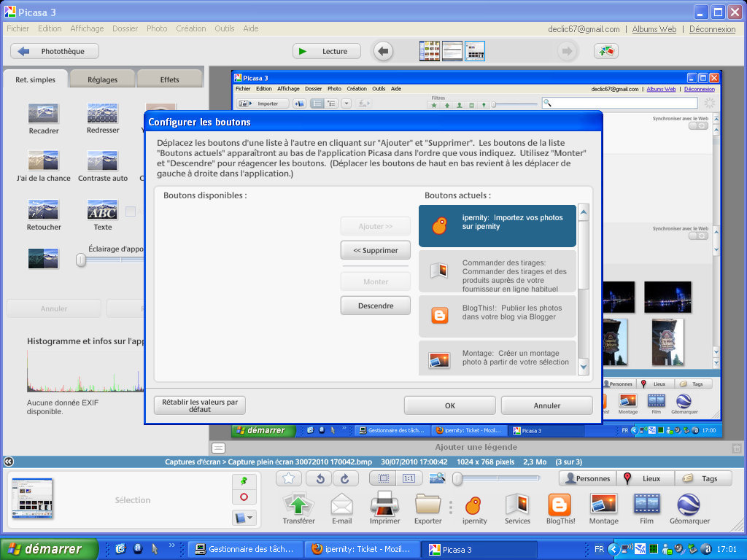Click the Boutons actuels scrollbar down arrow
This screenshot has height=560, width=747.
584,367
